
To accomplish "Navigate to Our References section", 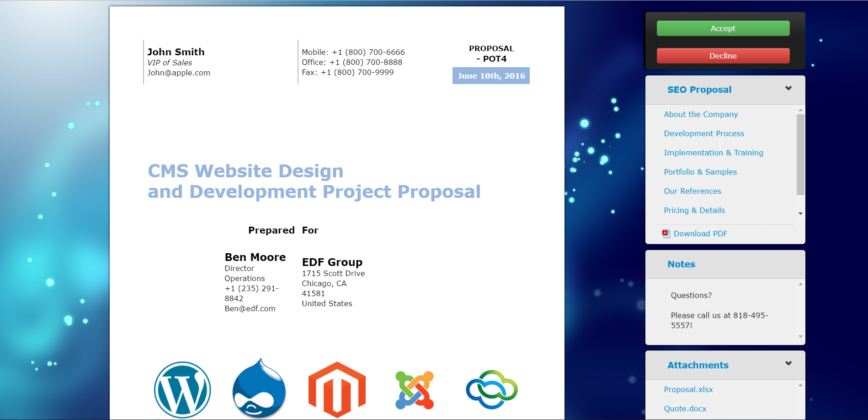I will point(692,191).
